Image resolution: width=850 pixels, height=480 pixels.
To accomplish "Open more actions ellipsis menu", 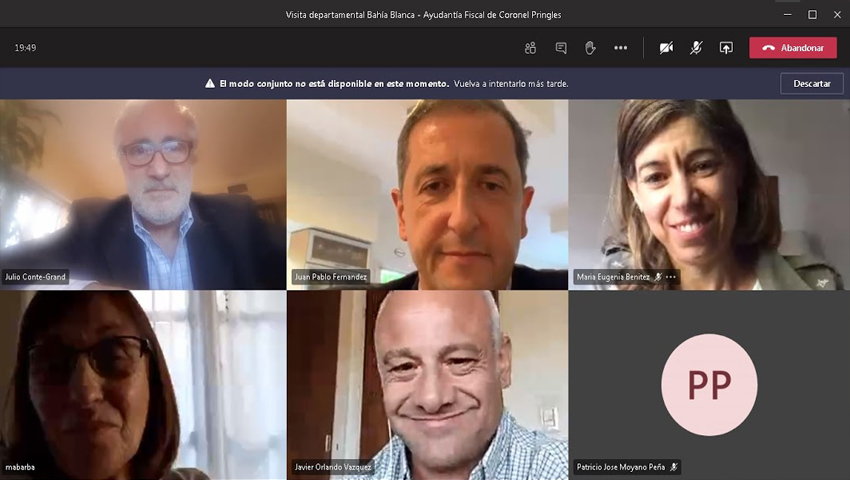I will [621, 48].
